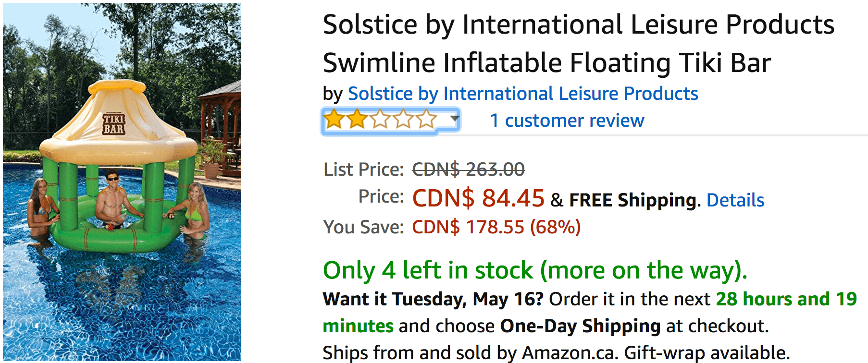Image resolution: width=868 pixels, height=363 pixels.
Task: Click the One-Day Shipping text
Action: tap(580, 326)
